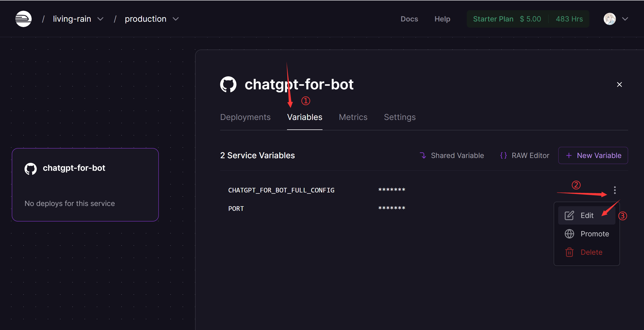Open the Settings tab
This screenshot has width=644, height=330.
400,117
